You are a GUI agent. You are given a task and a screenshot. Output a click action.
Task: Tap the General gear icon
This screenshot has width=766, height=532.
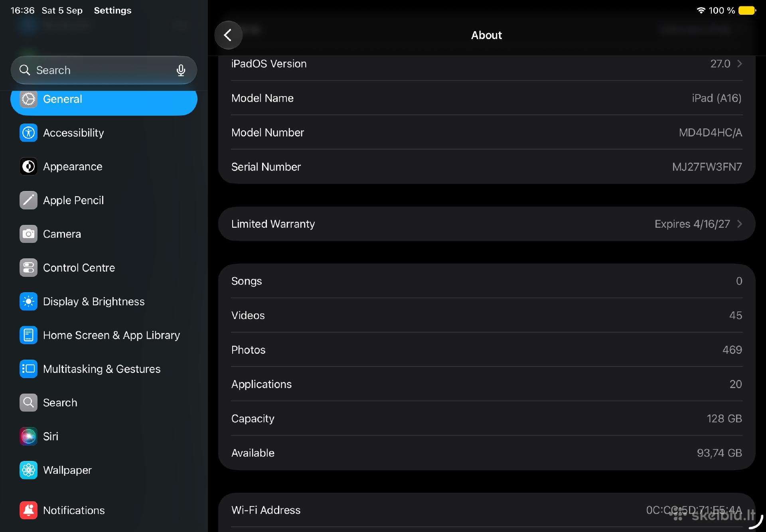28,99
